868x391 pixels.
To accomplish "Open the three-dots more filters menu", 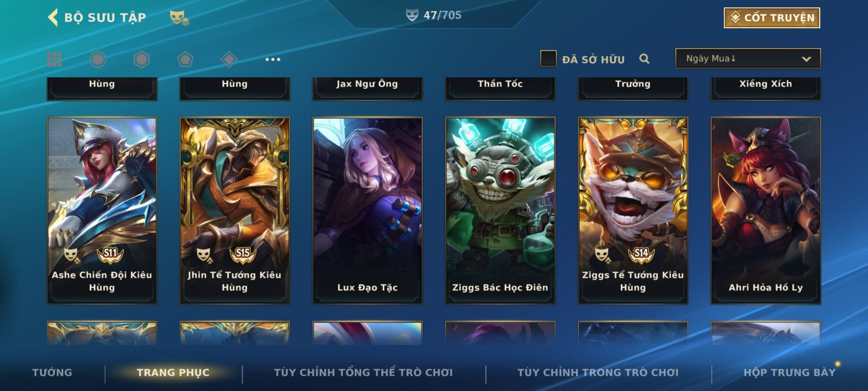I will (x=273, y=59).
